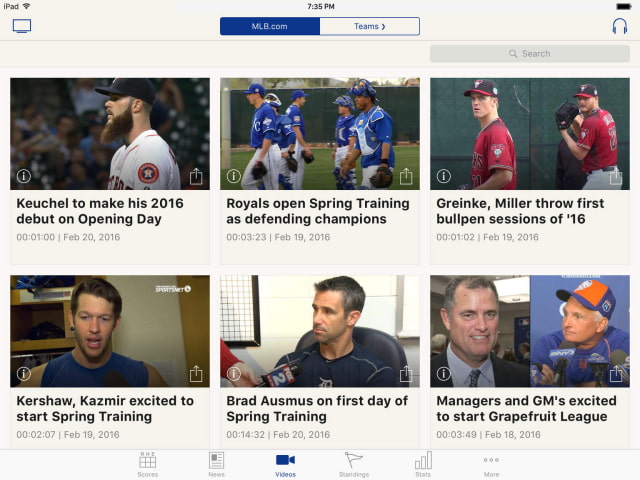Show info for the Kershaw, Kazmir video

(24, 373)
